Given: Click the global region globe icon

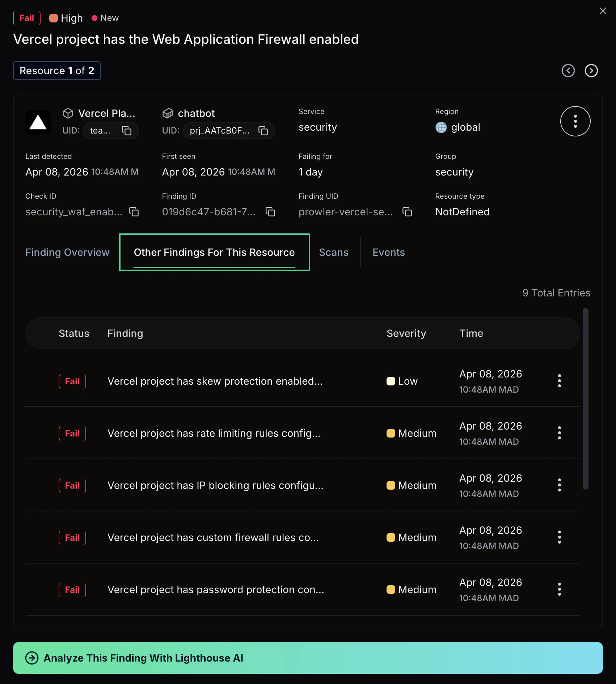Looking at the screenshot, I should click(441, 127).
